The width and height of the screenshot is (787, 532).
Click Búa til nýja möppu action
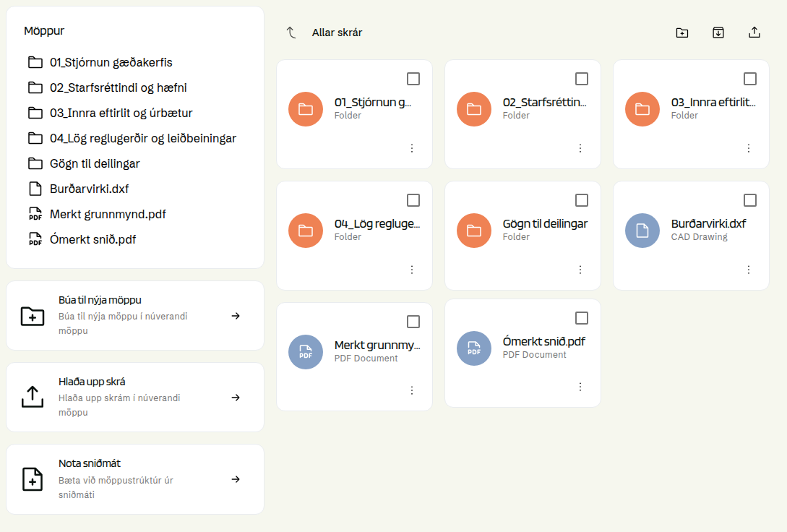(135, 316)
